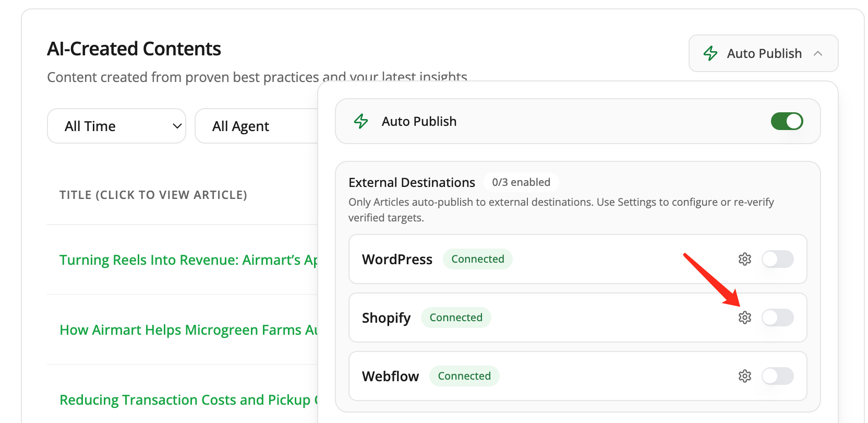This screenshot has width=868, height=423.
Task: Turn off the Auto Publish master switch
Action: click(x=787, y=121)
